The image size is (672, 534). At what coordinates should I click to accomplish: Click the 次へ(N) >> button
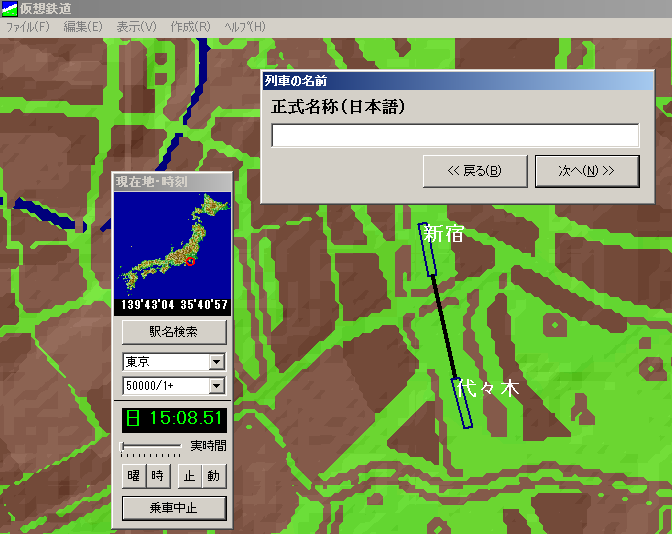coord(587,171)
